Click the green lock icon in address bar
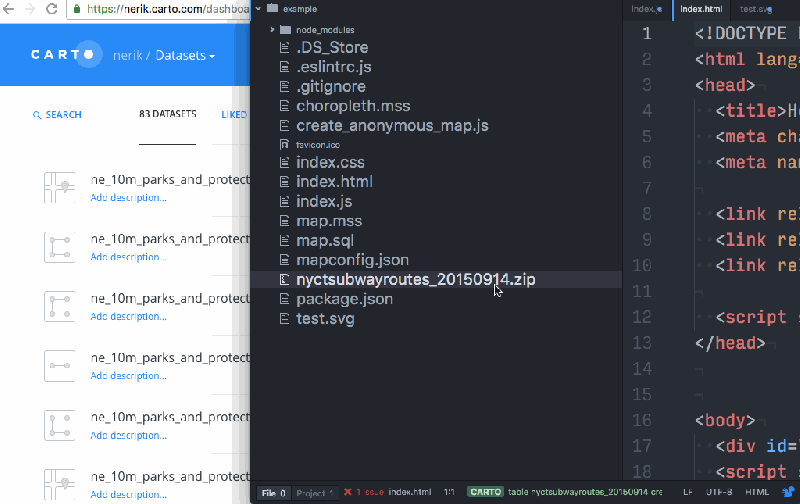The height and width of the screenshot is (504, 800). 77,9
